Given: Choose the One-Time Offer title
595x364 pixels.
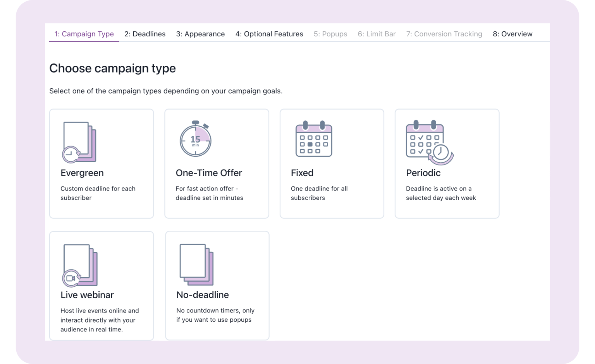Looking at the screenshot, I should 209,173.
